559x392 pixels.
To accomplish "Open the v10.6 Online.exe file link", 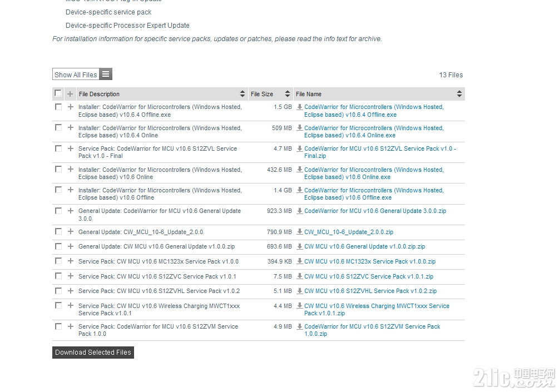I will [x=374, y=173].
